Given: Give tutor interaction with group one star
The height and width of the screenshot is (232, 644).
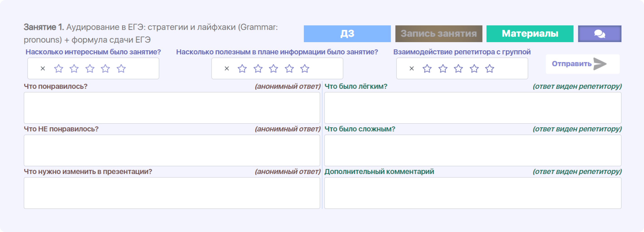Looking at the screenshot, I should [427, 68].
